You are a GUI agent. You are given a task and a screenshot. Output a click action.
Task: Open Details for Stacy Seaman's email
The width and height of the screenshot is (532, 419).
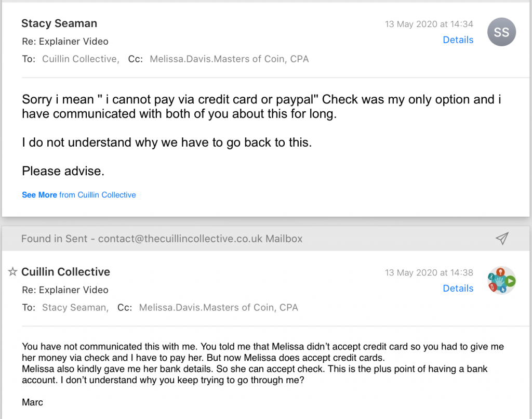[458, 40]
